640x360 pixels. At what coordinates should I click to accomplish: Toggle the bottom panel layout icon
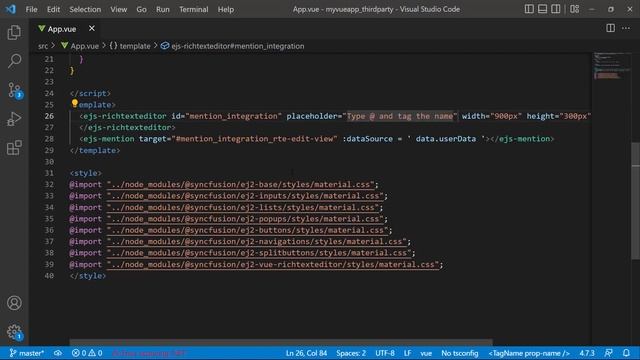point(542,9)
